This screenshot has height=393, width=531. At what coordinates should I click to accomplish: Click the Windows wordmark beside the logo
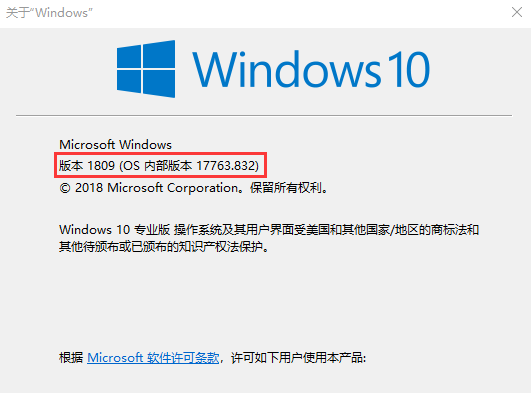tap(287, 69)
